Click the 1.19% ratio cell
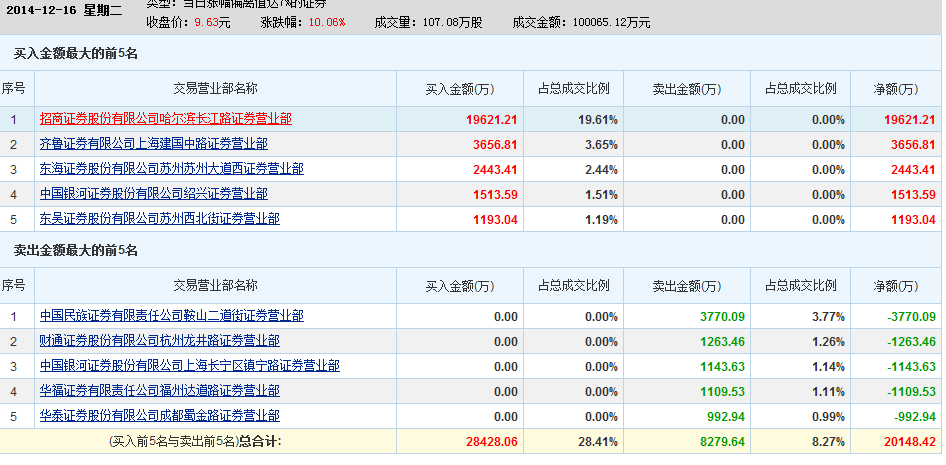 pos(602,220)
